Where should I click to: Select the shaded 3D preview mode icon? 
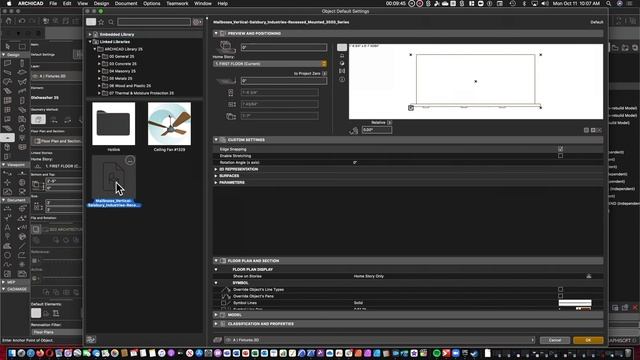tap(342, 63)
